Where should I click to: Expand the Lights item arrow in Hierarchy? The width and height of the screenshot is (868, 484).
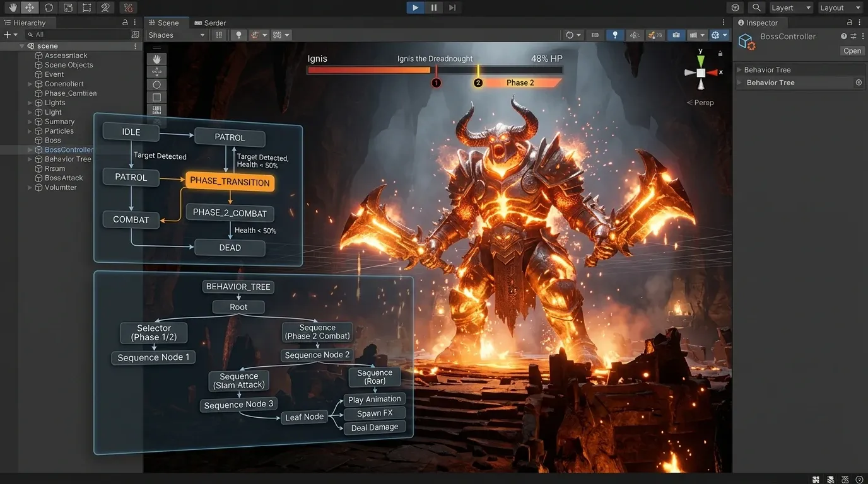click(x=30, y=103)
